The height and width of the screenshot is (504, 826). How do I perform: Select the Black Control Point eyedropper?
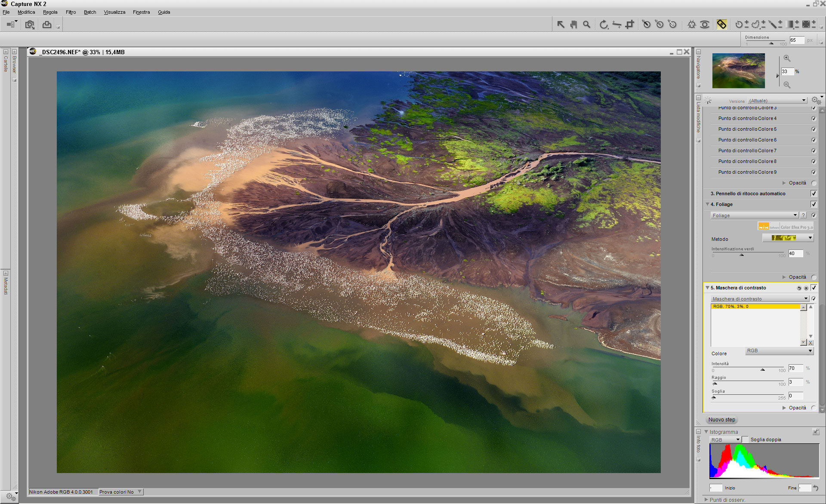(647, 25)
